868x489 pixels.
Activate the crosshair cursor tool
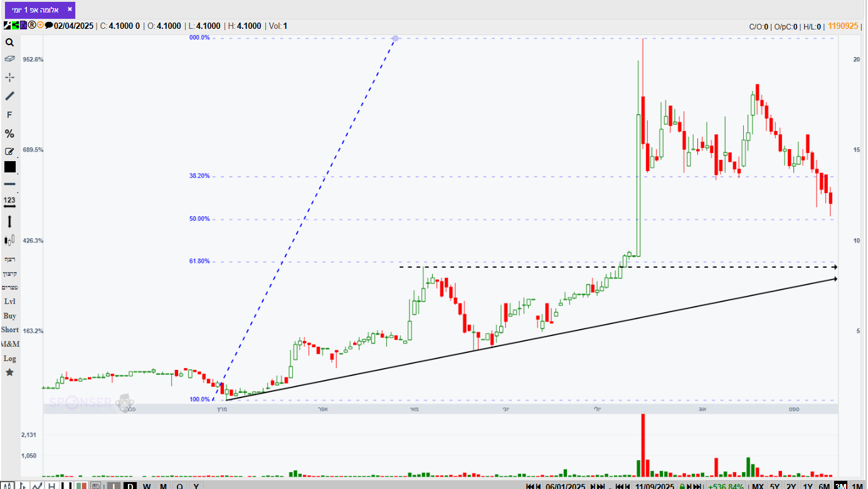9,77
